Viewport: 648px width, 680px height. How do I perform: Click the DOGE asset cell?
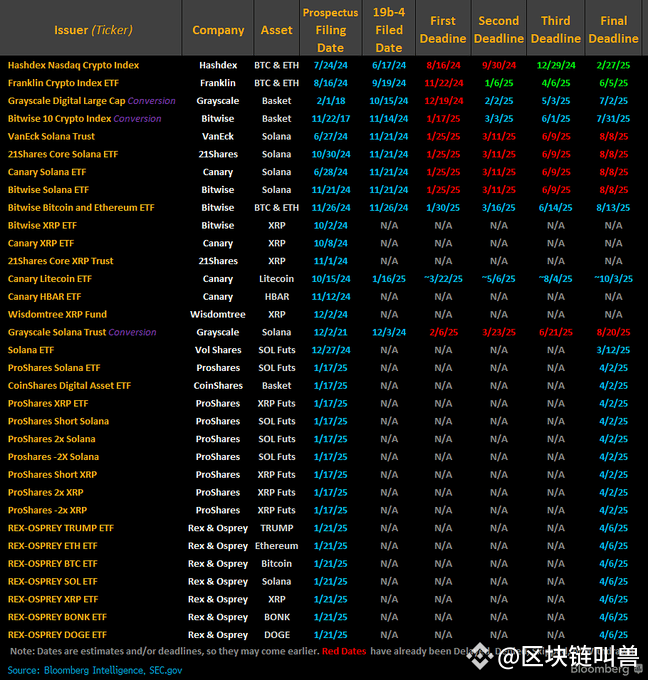(x=277, y=634)
